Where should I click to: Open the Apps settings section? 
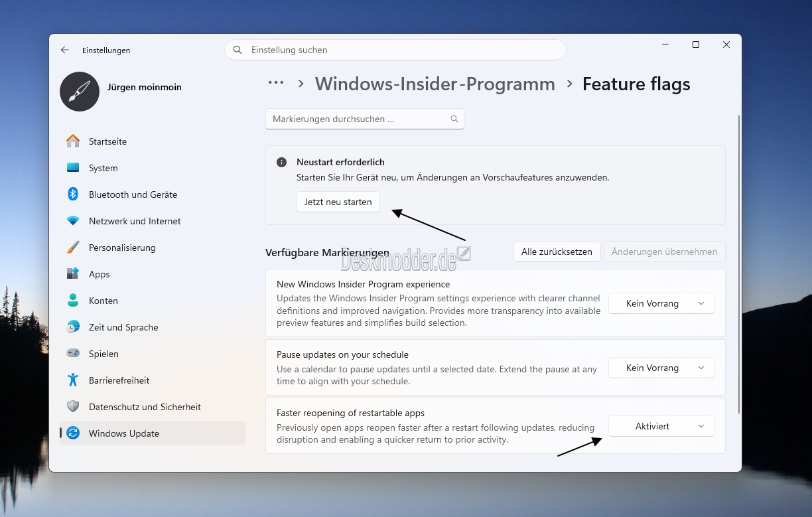pyautogui.click(x=99, y=274)
